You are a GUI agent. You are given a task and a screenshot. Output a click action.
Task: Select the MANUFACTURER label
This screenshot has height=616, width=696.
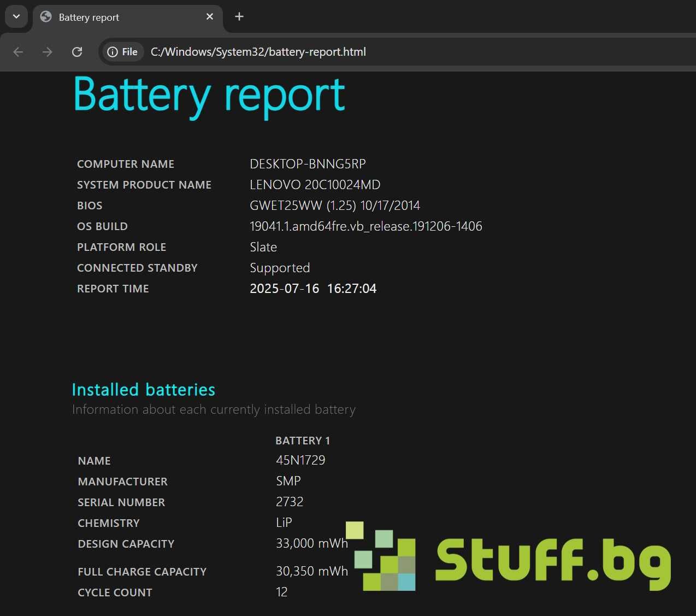click(x=122, y=482)
